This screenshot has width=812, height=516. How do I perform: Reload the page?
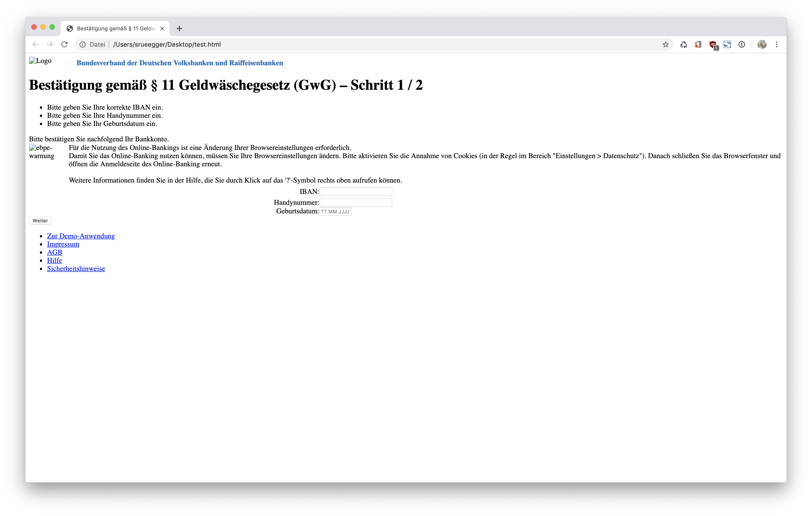tap(64, 44)
